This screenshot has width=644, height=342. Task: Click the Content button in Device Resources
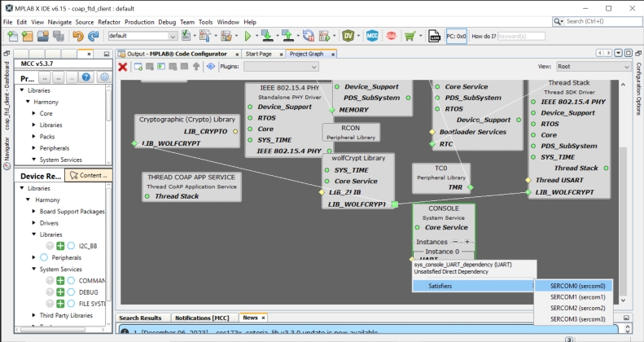(88, 175)
